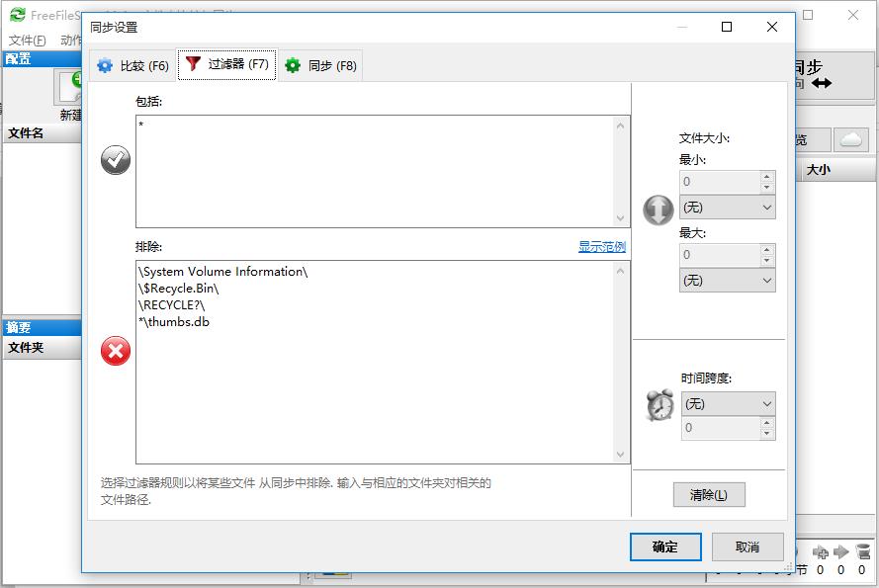Viewport: 879px width, 588px height.
Task: Click the blue gear icon on 比较 tab
Action: click(x=105, y=66)
